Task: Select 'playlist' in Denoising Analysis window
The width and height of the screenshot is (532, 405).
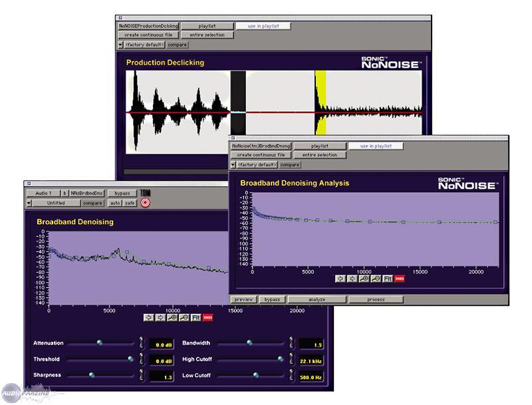Action: [x=320, y=146]
